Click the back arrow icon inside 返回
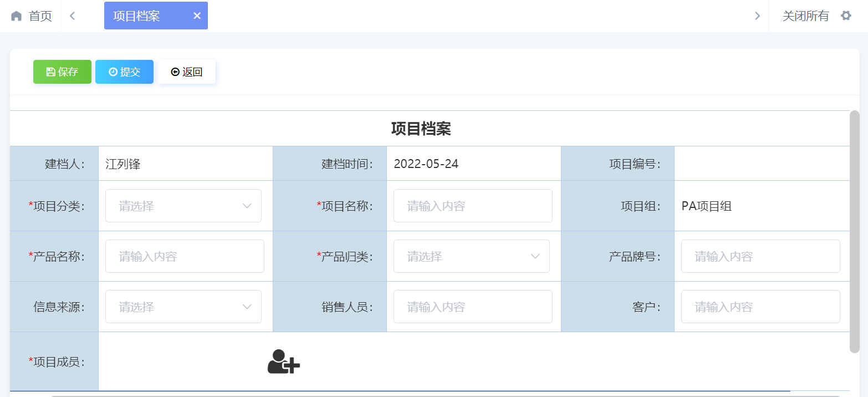 pos(175,72)
